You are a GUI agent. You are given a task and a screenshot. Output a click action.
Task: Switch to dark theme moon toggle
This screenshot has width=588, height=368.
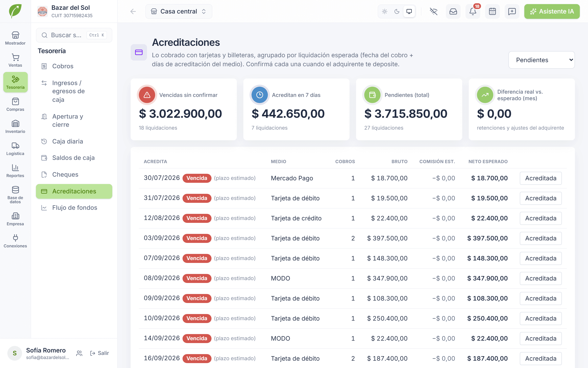397,11
